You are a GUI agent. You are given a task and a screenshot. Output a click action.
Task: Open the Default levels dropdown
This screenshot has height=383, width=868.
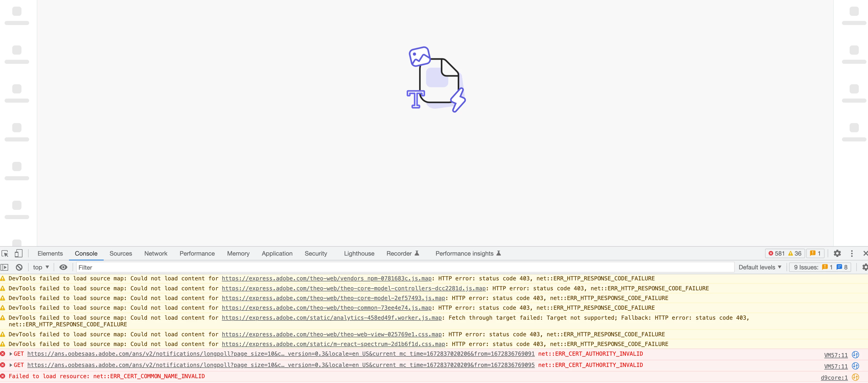(759, 267)
